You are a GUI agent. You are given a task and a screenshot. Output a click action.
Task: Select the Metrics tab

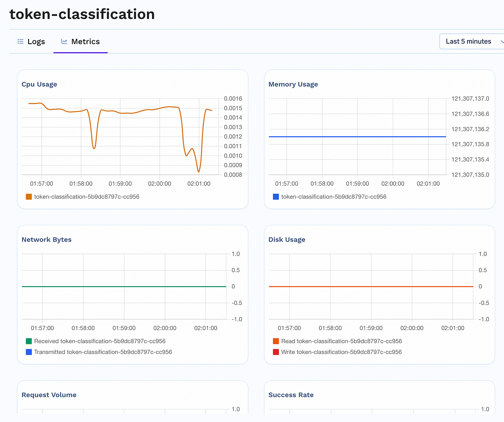(81, 42)
